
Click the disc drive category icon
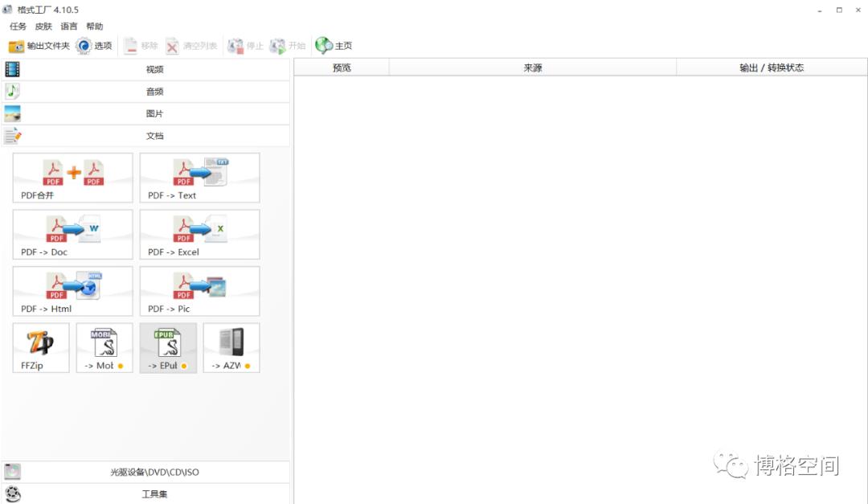pyautogui.click(x=12, y=472)
